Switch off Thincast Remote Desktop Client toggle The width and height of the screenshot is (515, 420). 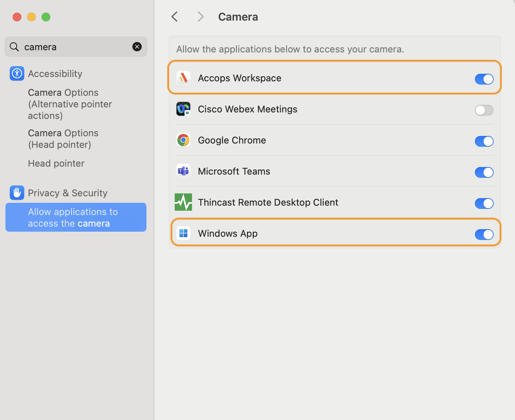click(484, 203)
